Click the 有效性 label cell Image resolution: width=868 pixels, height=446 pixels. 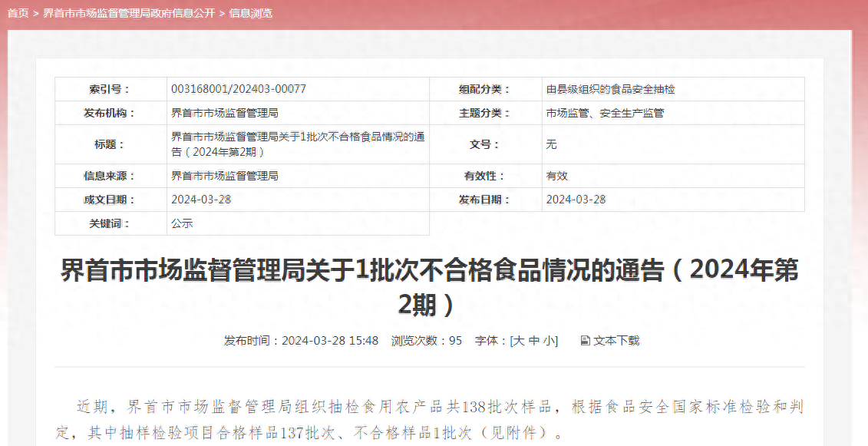coord(486,176)
